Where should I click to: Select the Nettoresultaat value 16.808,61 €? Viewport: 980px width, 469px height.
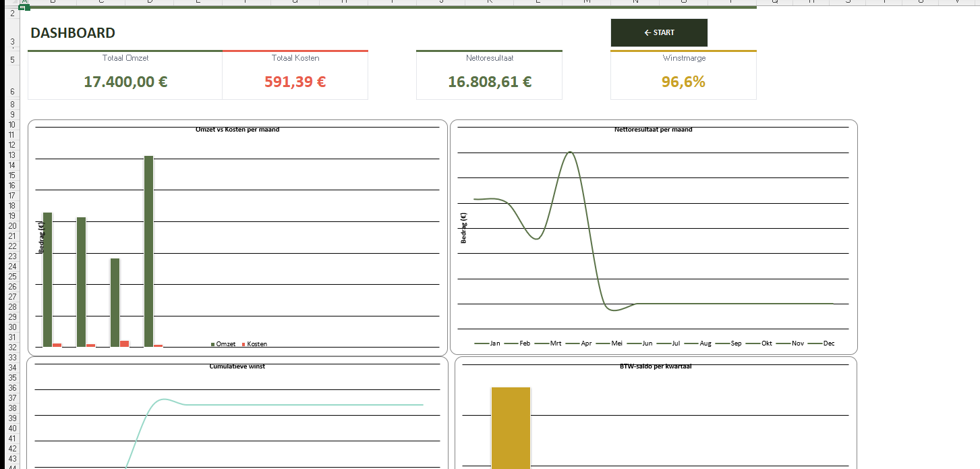click(x=490, y=82)
